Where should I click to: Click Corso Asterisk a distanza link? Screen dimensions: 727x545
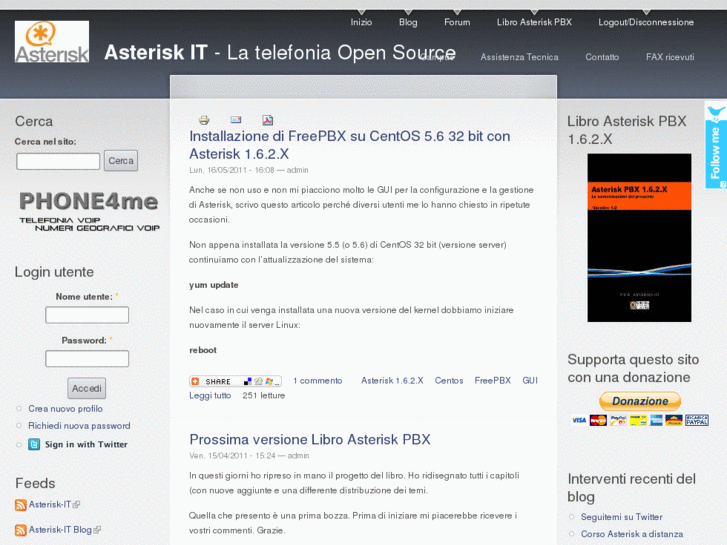tap(632, 534)
